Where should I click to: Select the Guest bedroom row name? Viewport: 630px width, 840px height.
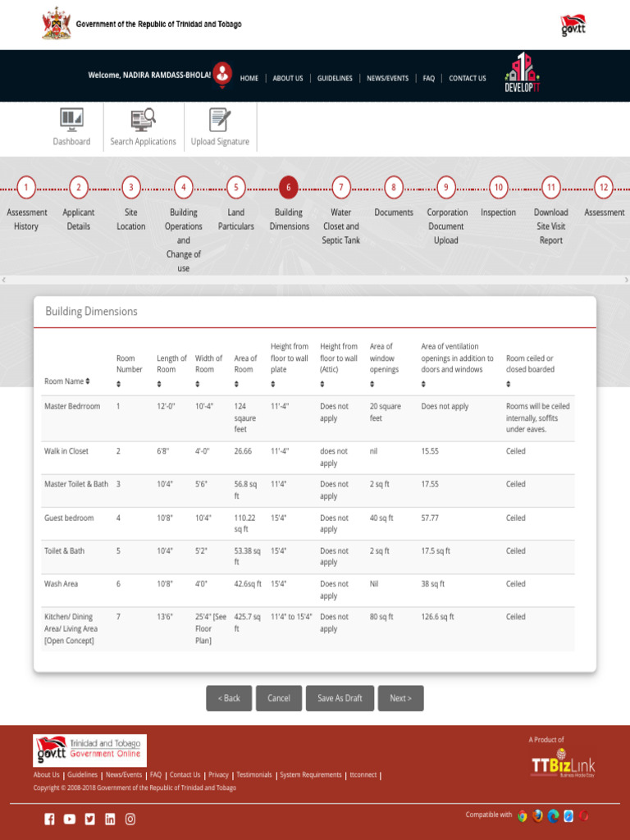point(69,518)
